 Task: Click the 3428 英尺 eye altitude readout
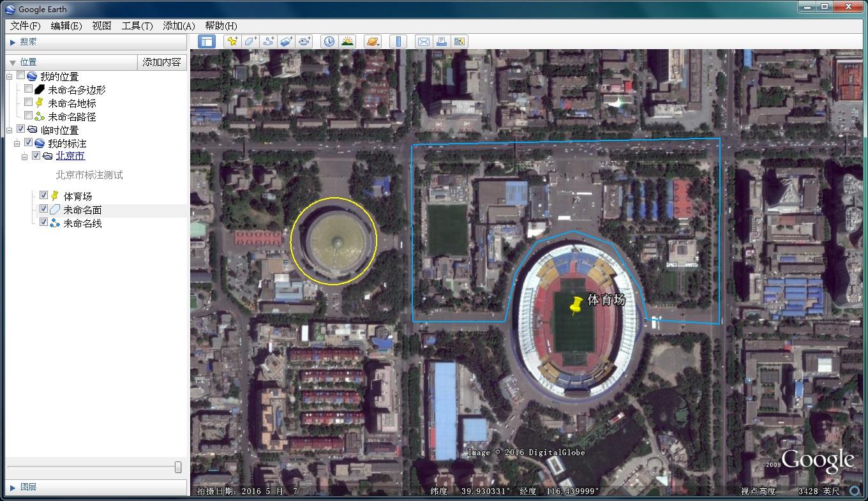click(819, 491)
